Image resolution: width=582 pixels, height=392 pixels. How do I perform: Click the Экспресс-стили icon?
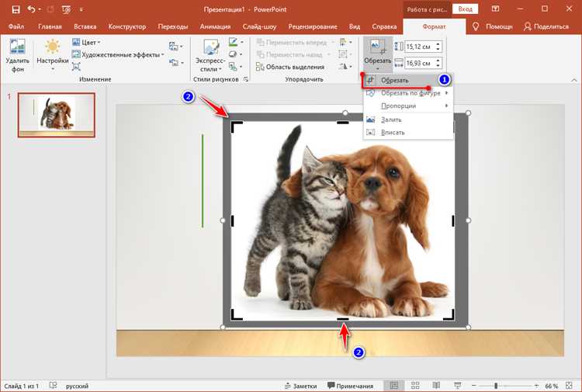[x=211, y=47]
